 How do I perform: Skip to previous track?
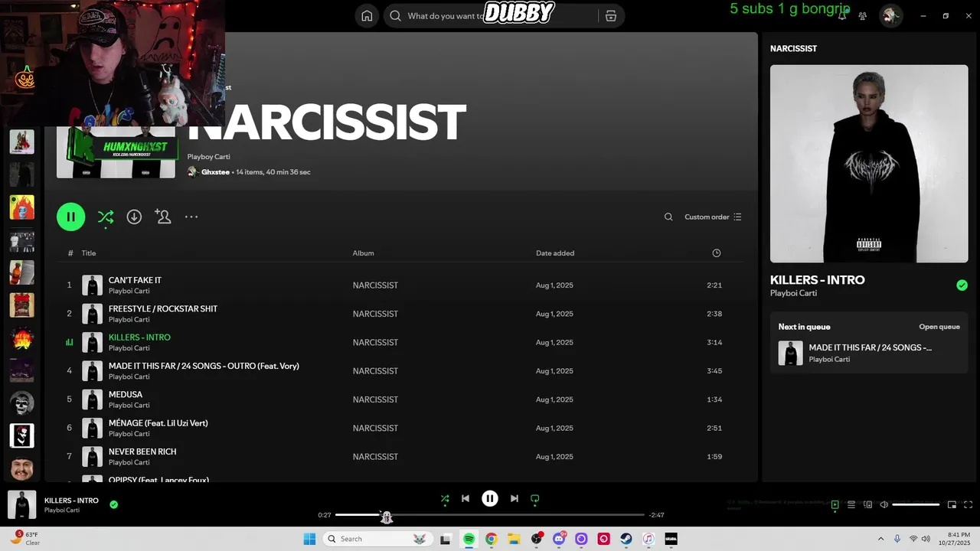click(465, 498)
